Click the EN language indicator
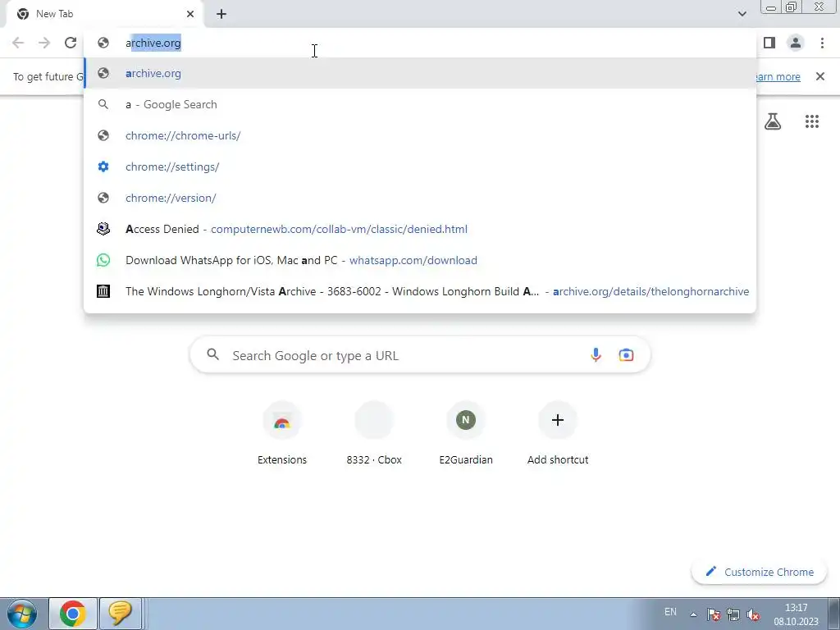The image size is (840, 630). coord(670,612)
